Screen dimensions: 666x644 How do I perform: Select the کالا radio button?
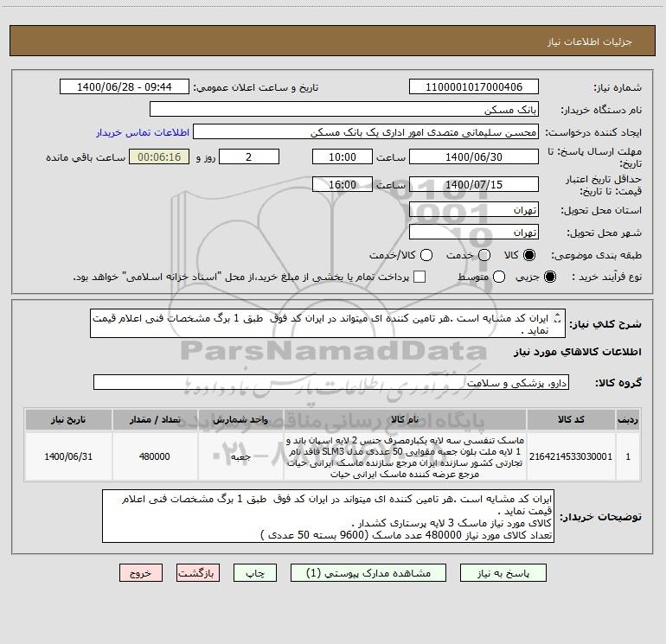[529, 255]
